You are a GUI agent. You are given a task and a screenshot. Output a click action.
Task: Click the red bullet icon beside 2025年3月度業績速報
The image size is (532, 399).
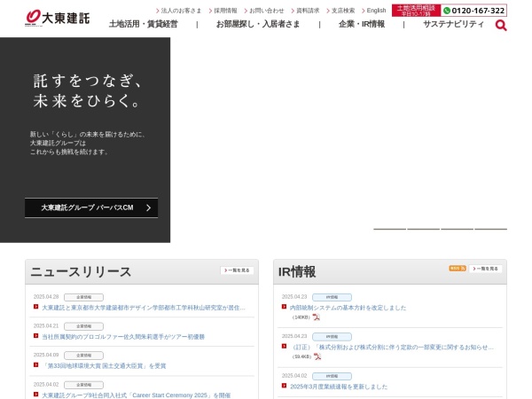point(284,386)
